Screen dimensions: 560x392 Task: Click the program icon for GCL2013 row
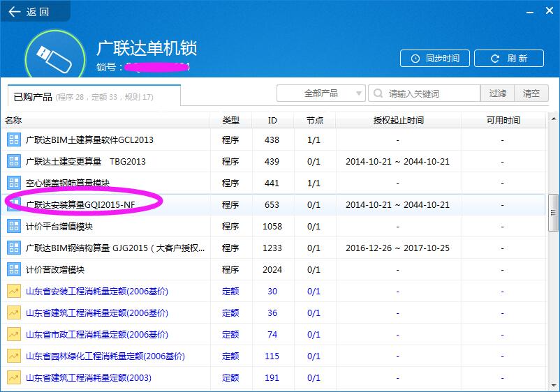pos(14,140)
